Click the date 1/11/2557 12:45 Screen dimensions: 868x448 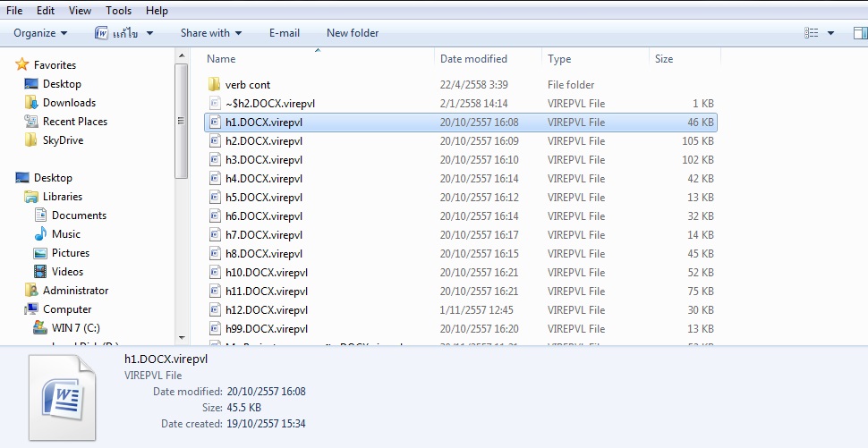477,310
